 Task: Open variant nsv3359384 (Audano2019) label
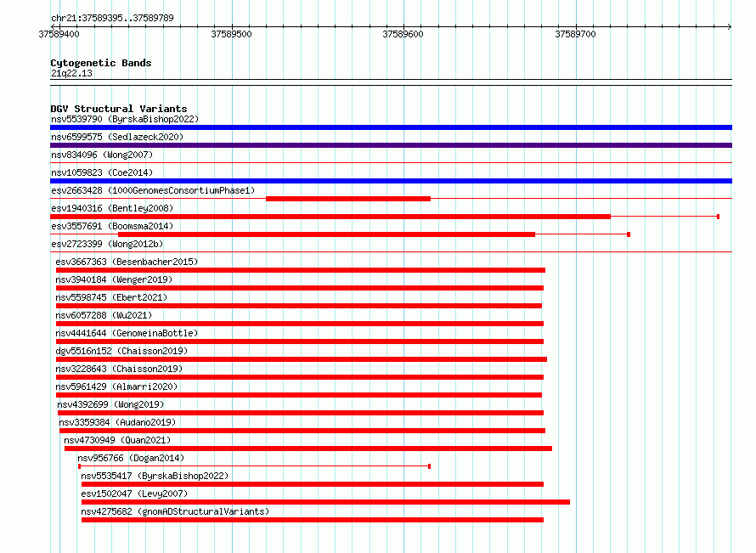tap(117, 422)
